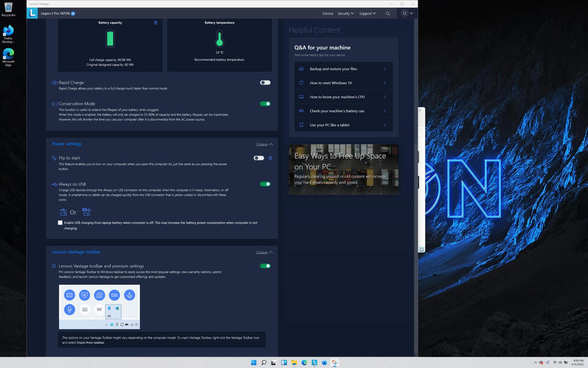Image resolution: width=588 pixels, height=368 pixels.
Task: Click the verified badge beside Legion 5 Pro
Action: 73,13
